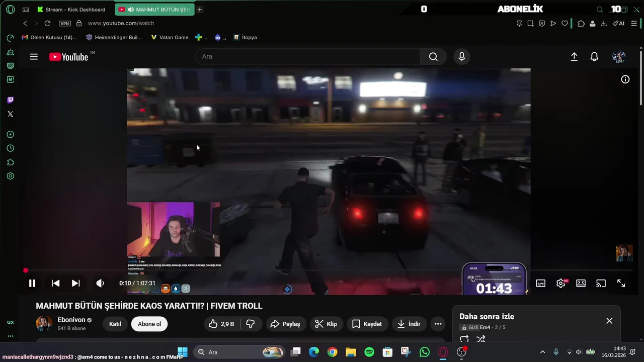The width and height of the screenshot is (644, 362).
Task: Expand sidebar three-dots more options
Action: [10, 336]
